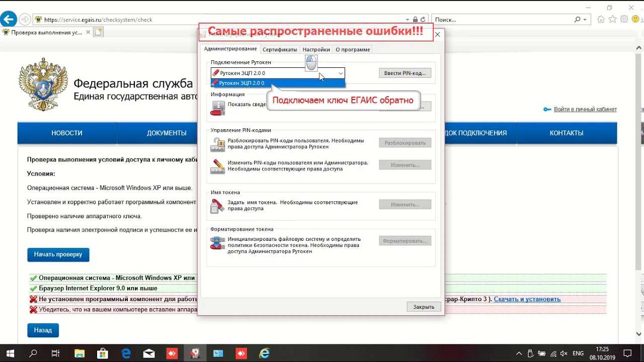Refresh the page with the reload icon
The height and width of the screenshot is (362, 644).
(424, 20)
